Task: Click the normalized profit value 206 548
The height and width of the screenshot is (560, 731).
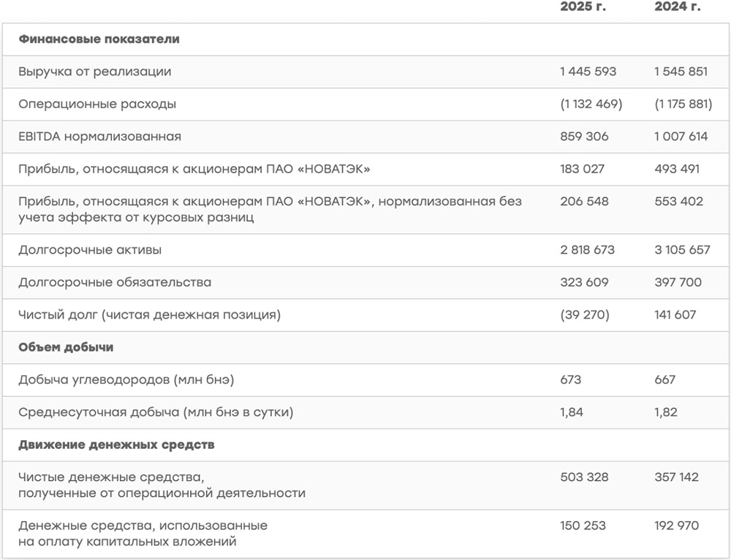Action: point(584,201)
